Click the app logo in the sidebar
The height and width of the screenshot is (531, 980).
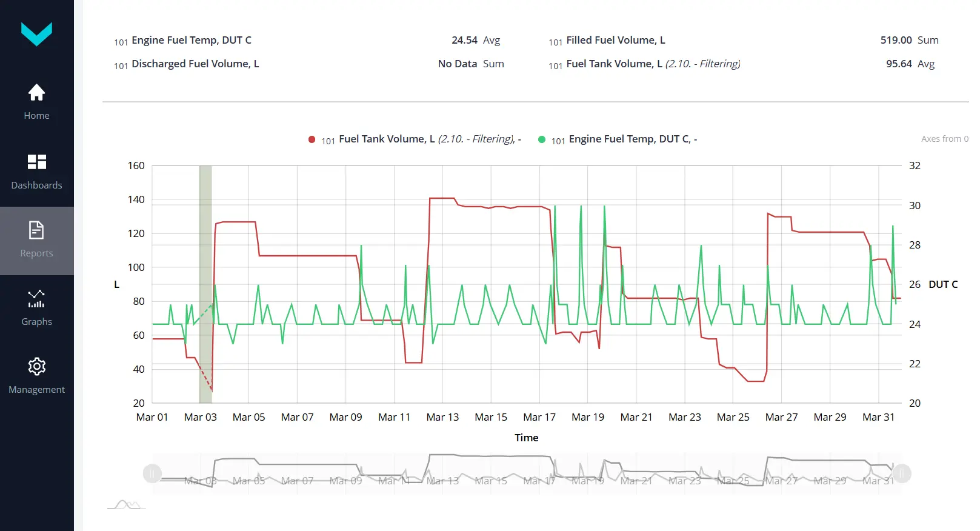point(36,34)
